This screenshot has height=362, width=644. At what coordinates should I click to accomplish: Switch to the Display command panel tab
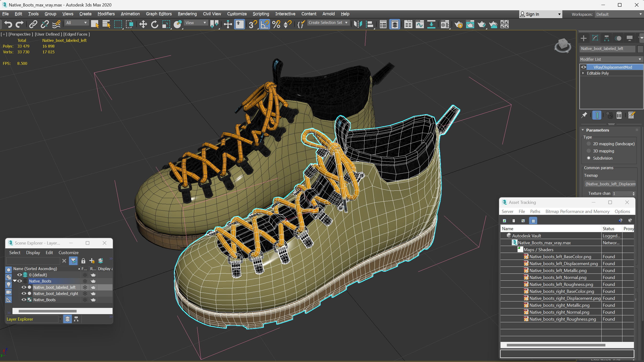pyautogui.click(x=629, y=38)
